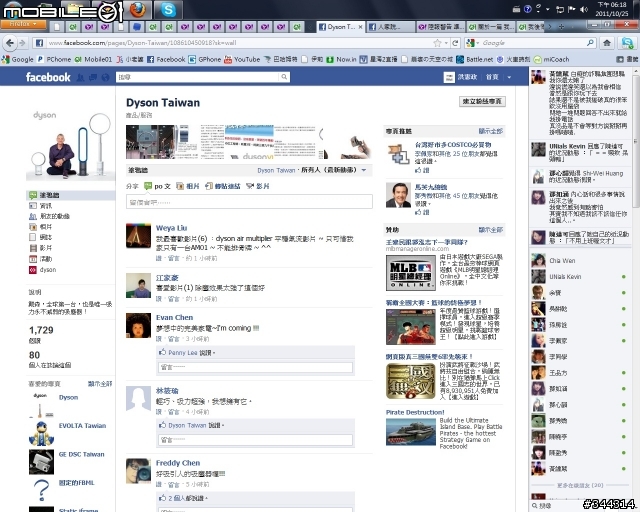Open Evan Chen's profile link
The width and height of the screenshot is (640, 512).
(174, 317)
